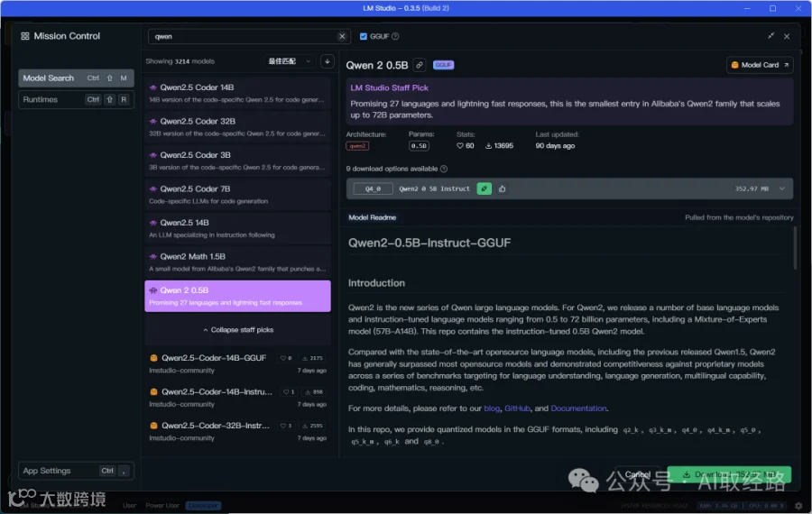The height and width of the screenshot is (514, 812).
Task: Click the "90 days ago" last updated value
Action: point(555,146)
